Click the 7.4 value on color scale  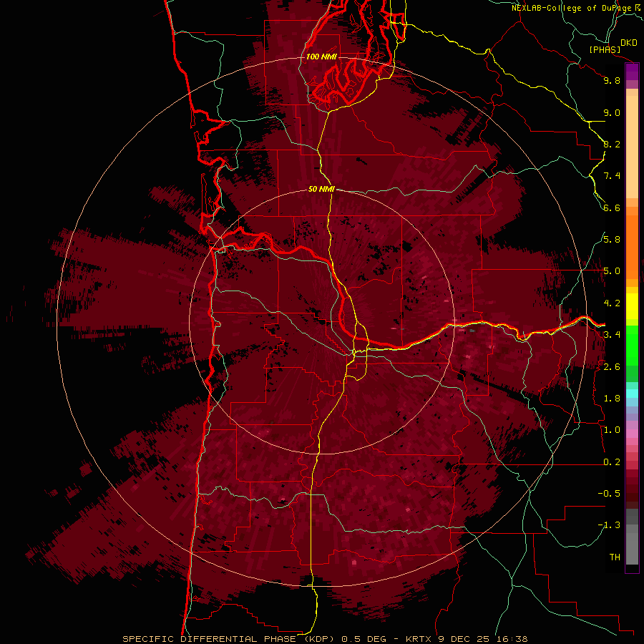[x=612, y=176]
